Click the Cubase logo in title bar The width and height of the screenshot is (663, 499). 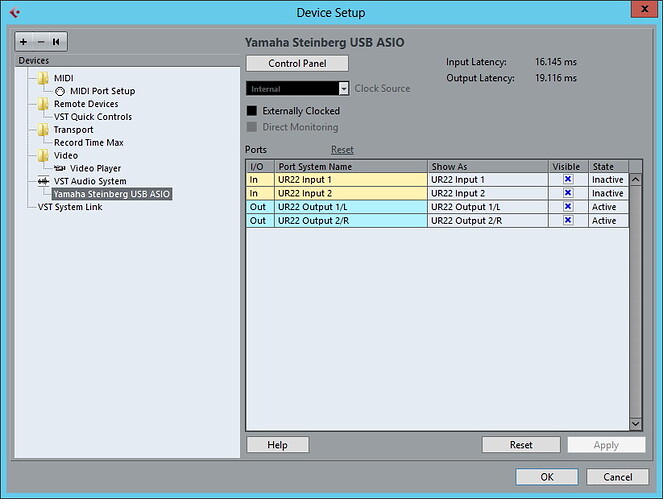(x=14, y=13)
